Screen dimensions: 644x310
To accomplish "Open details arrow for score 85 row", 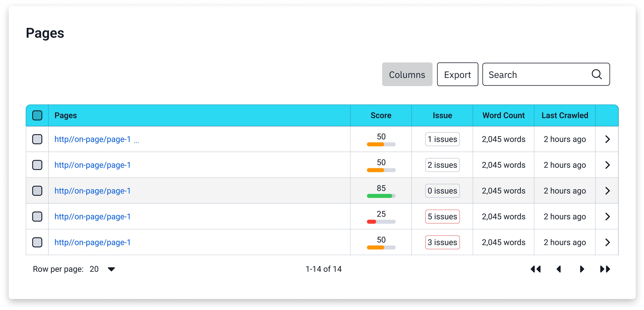I will coord(607,191).
